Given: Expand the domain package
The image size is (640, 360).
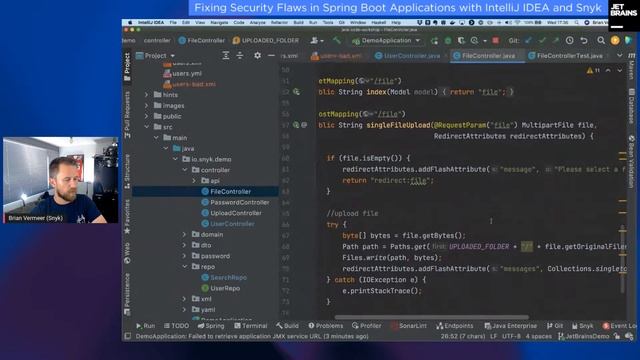Looking at the screenshot, I should (184, 234).
